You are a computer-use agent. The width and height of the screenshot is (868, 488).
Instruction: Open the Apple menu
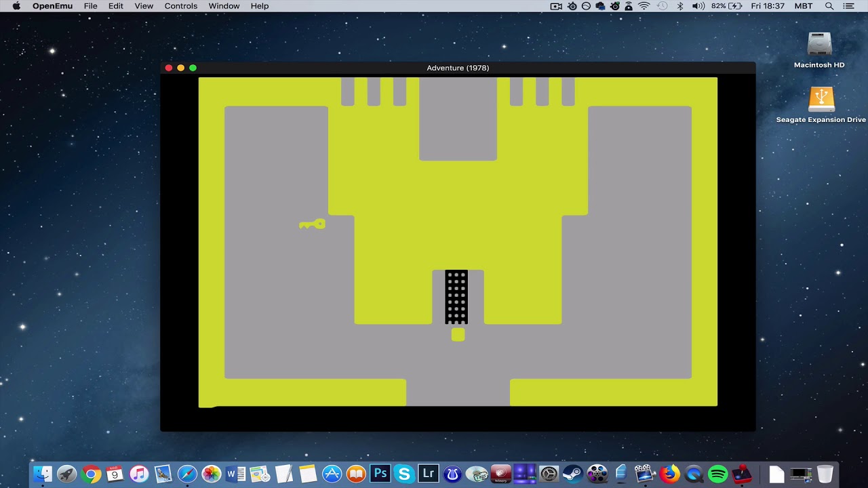(17, 6)
